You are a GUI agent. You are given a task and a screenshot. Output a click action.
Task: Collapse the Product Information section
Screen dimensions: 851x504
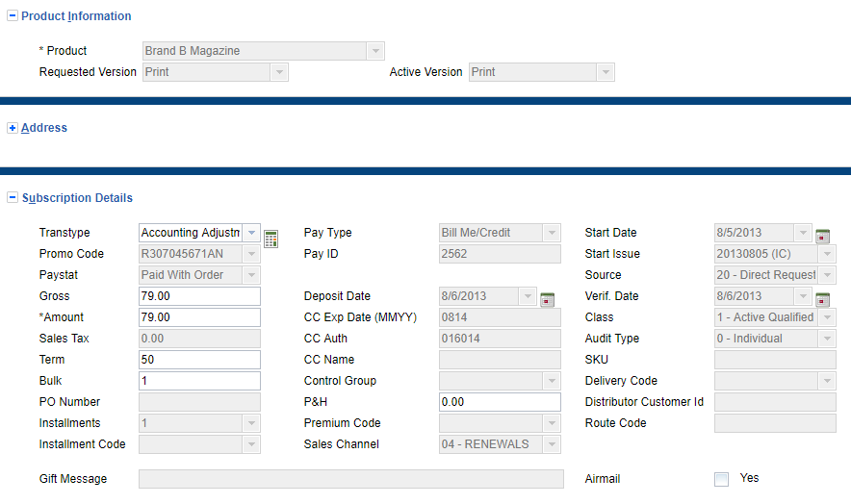coord(13,16)
